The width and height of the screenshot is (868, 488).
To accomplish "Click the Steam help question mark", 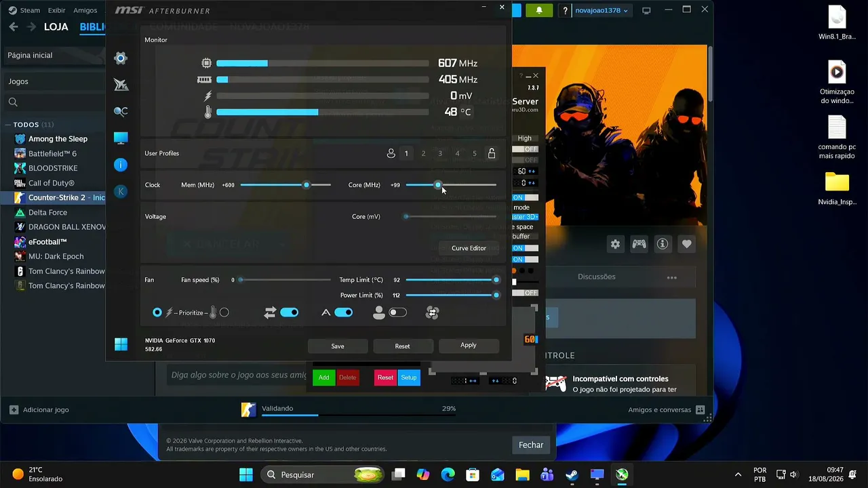I will click(565, 10).
